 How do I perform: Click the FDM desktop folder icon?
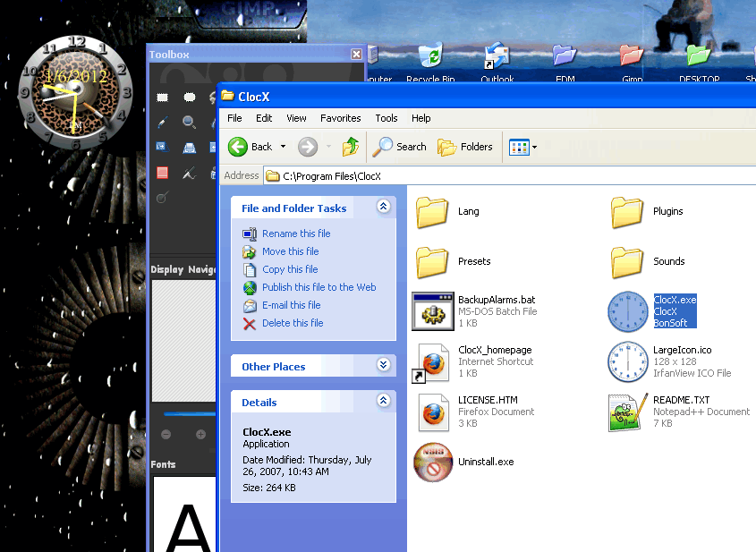(x=565, y=55)
